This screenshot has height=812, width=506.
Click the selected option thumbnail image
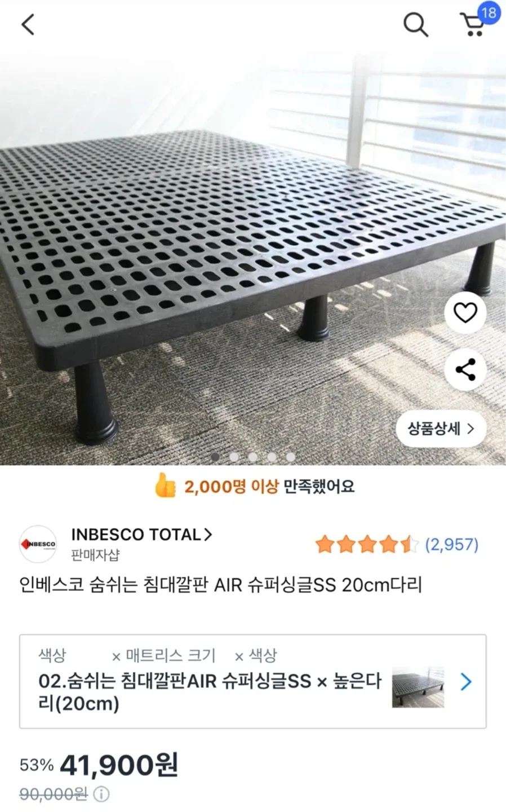pos(418,687)
